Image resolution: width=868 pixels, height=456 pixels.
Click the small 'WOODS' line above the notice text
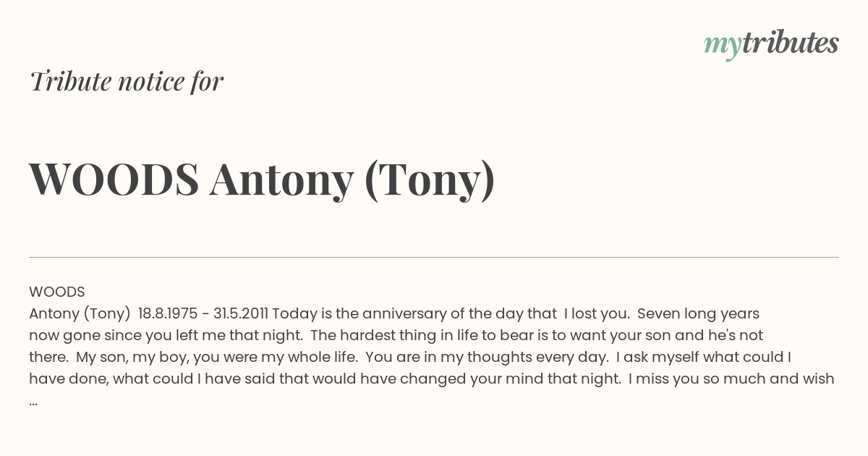click(x=57, y=292)
